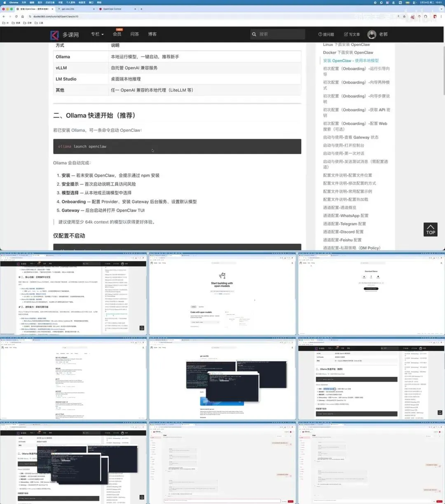This screenshot has width=445, height=504.
Task: Click the ollama launch openclaw code block
Action: (x=177, y=146)
